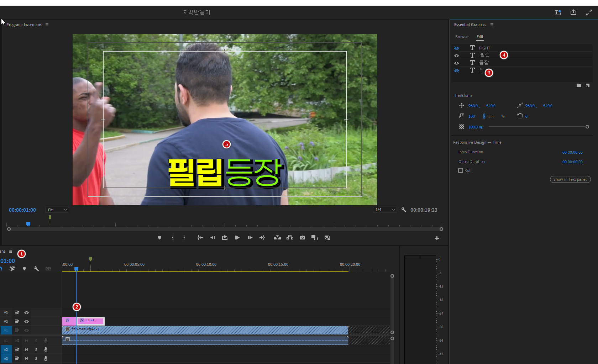Select the FIGHT clip on the timeline
The image size is (598, 364).
tap(91, 321)
